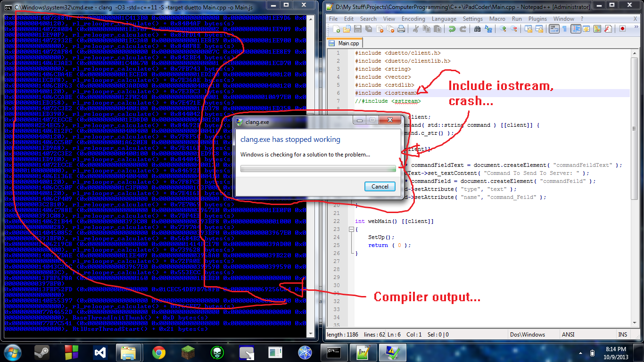Switch to Notepad++ on the taskbar
644x362 pixels.
363,353
